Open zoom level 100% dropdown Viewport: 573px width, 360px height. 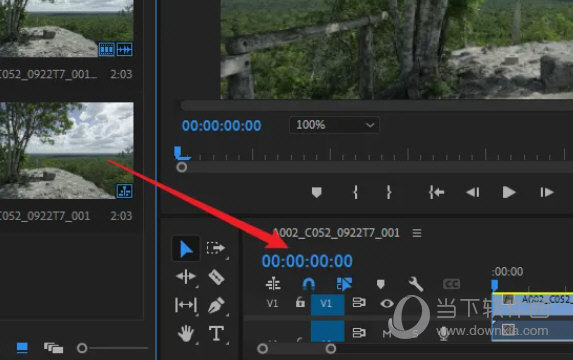pyautogui.click(x=334, y=125)
